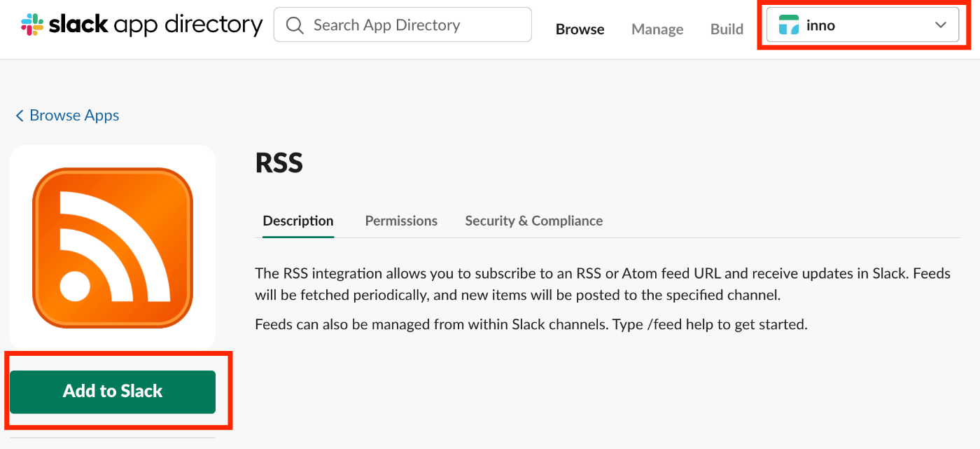
Task: Click the Search App Directory field
Action: 402,25
